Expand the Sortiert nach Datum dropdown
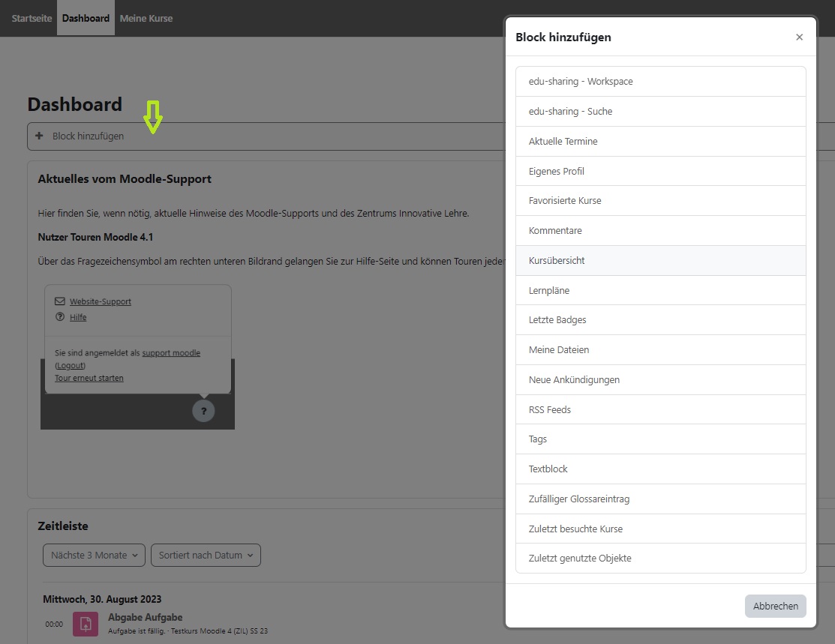 tap(206, 556)
